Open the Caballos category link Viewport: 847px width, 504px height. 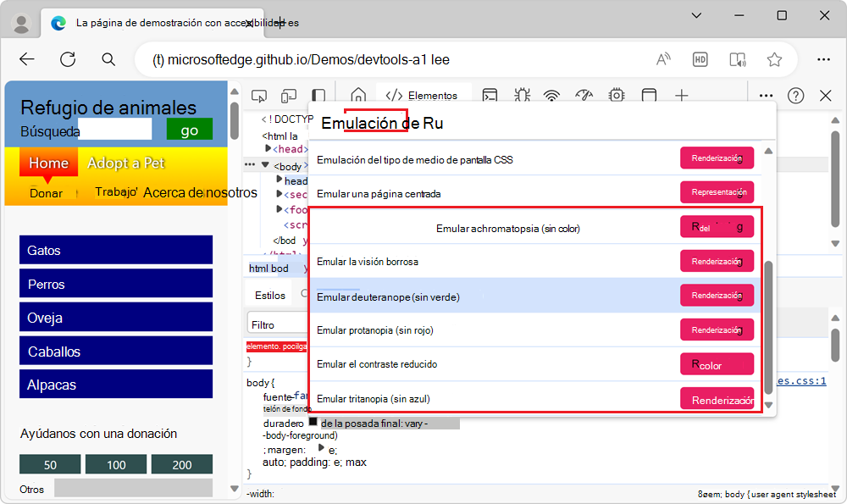click(x=115, y=352)
